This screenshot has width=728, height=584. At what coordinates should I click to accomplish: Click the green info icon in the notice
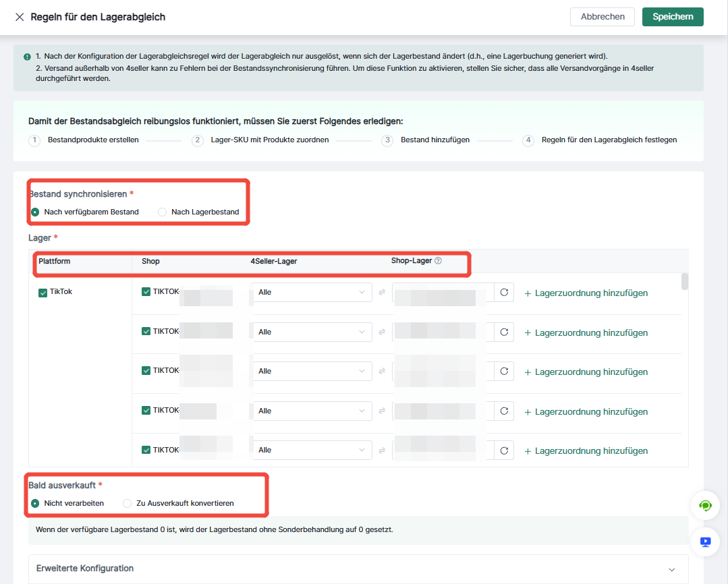point(28,57)
